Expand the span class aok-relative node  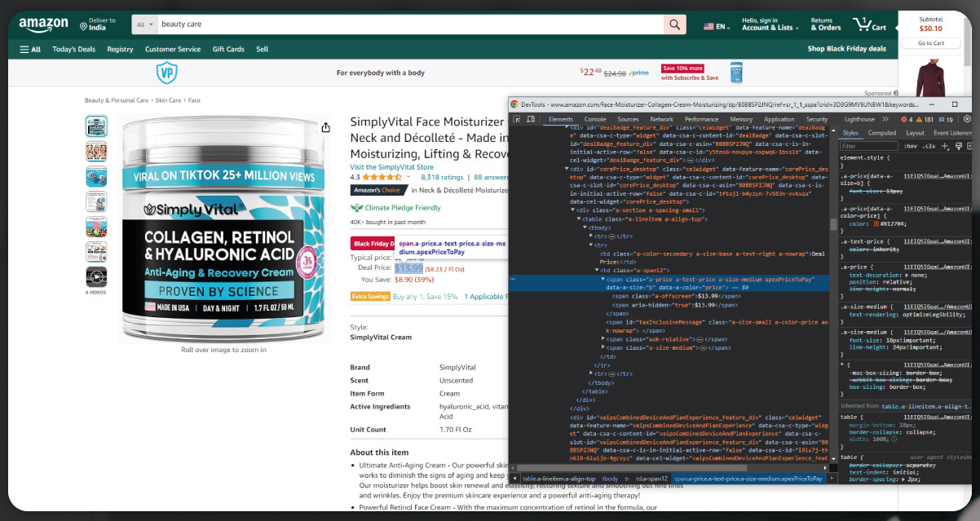pyautogui.click(x=604, y=338)
